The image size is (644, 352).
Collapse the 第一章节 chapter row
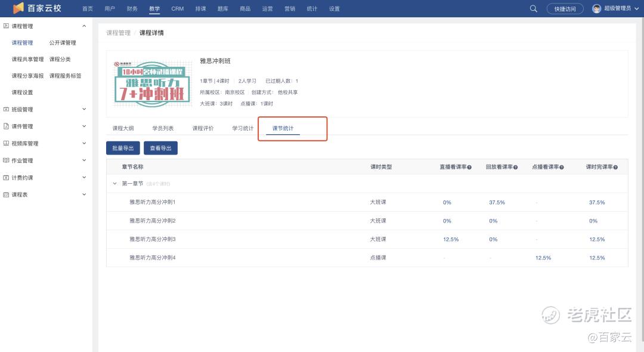pyautogui.click(x=114, y=184)
